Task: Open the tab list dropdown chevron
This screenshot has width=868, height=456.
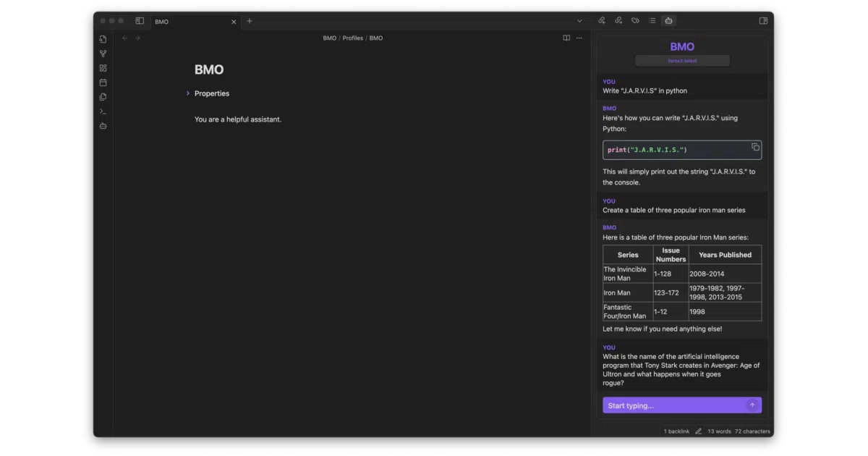Action: pos(579,21)
